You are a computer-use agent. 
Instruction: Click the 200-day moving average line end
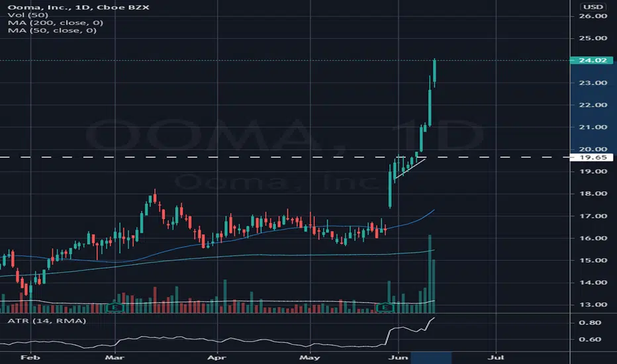[433, 250]
